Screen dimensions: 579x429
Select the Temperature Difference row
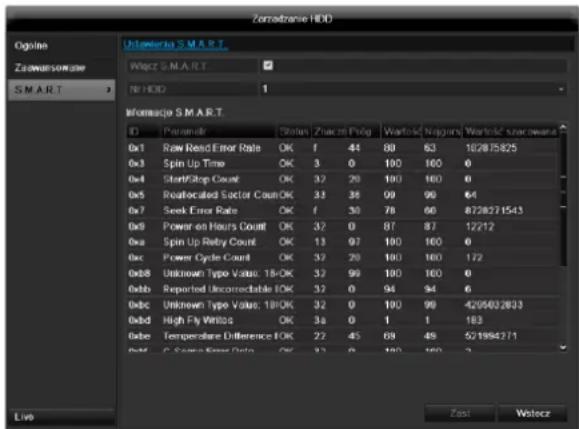(343, 336)
